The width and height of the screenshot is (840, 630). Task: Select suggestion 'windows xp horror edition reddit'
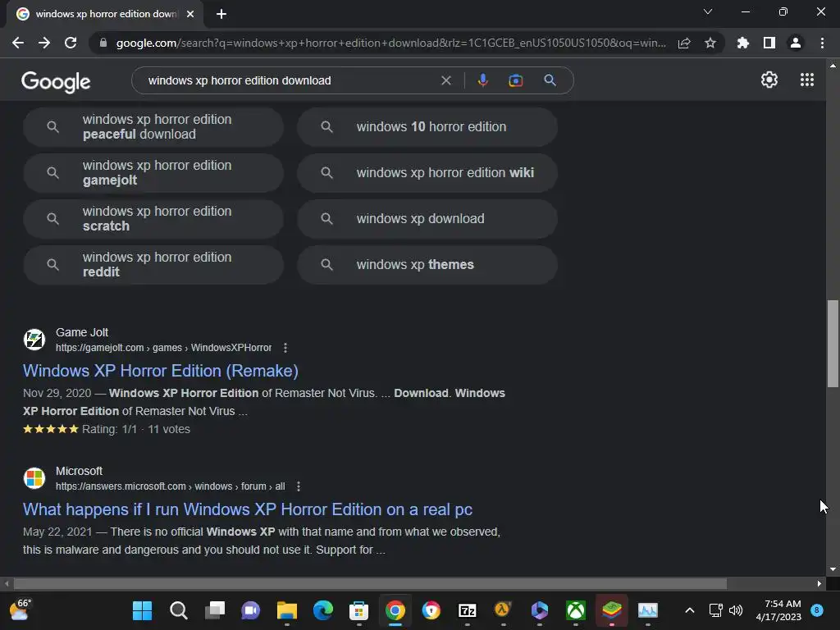pyautogui.click(x=153, y=265)
